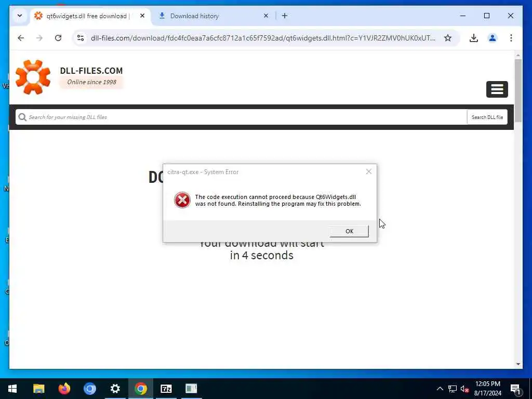The height and width of the screenshot is (399, 532).
Task: Open the DLL-FILES.COM hamburger menu
Action: pos(497,89)
